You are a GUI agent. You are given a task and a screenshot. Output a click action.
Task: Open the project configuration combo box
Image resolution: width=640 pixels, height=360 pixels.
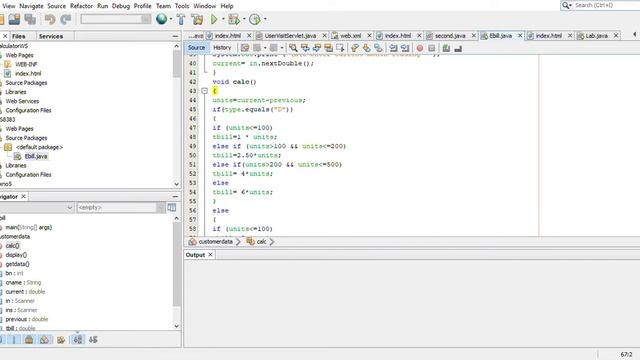tap(116, 19)
